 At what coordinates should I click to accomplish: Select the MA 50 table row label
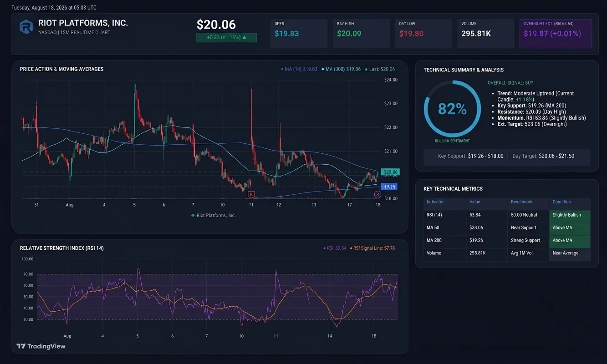[x=433, y=227]
